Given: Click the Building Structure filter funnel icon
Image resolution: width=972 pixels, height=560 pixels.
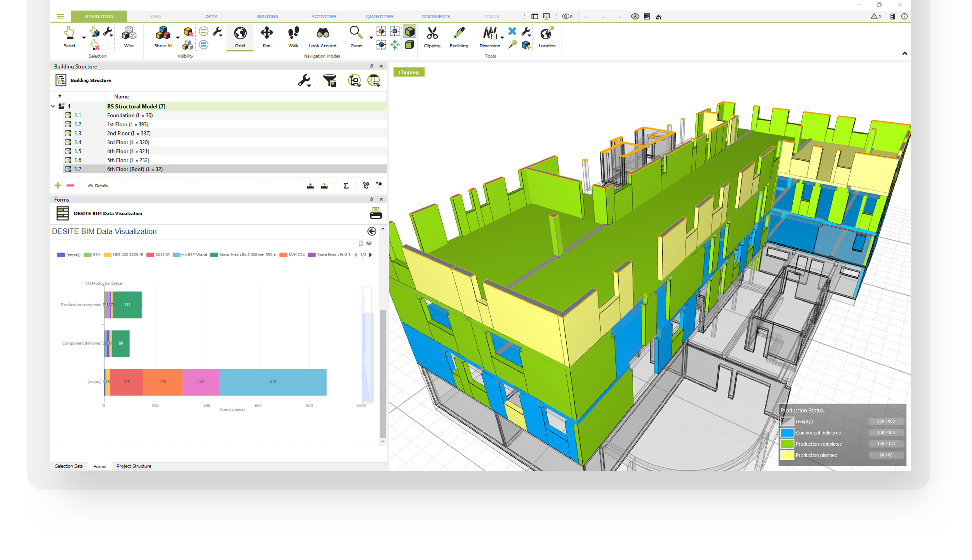Looking at the screenshot, I should (x=330, y=80).
